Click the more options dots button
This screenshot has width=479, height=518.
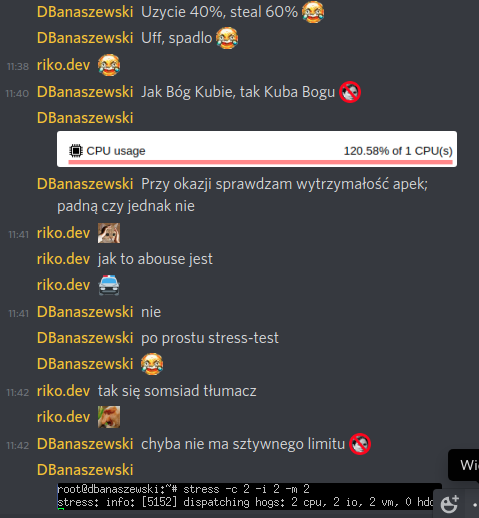pyautogui.click(x=476, y=505)
